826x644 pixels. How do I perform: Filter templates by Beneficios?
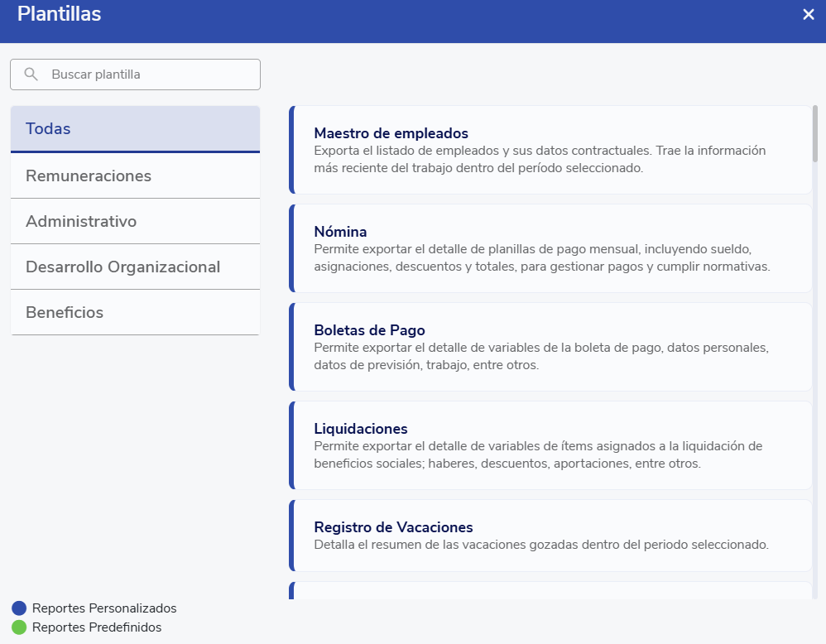pyautogui.click(x=135, y=313)
